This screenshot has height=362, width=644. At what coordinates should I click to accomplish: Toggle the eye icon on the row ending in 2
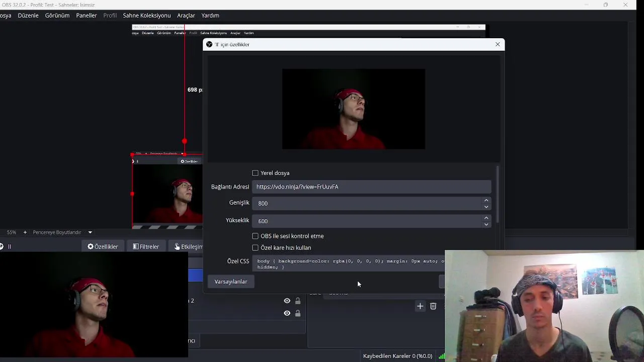(287, 301)
